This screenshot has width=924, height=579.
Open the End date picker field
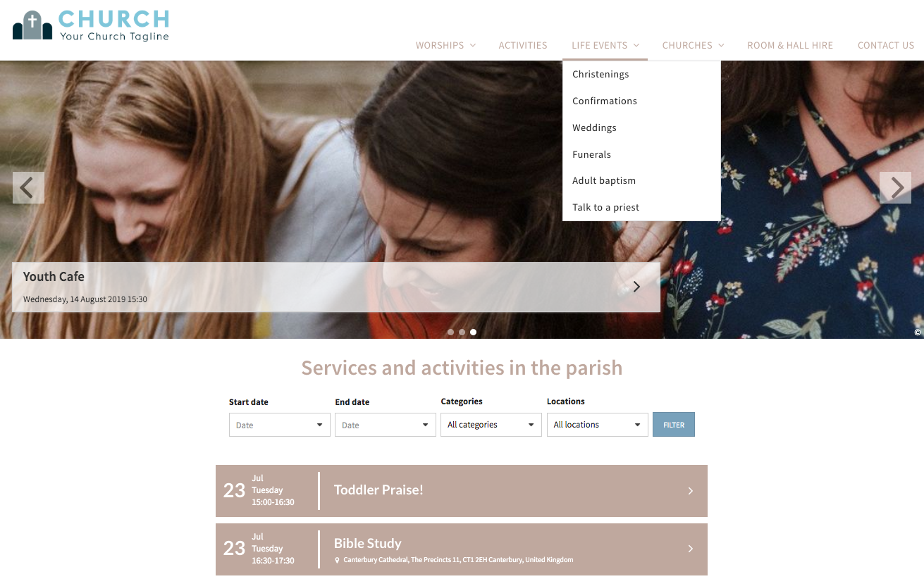click(386, 425)
